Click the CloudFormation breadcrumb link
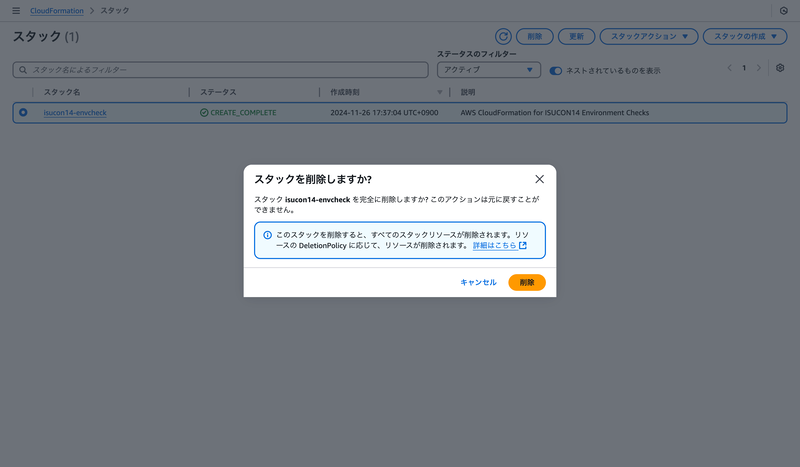This screenshot has width=800, height=467. point(57,11)
